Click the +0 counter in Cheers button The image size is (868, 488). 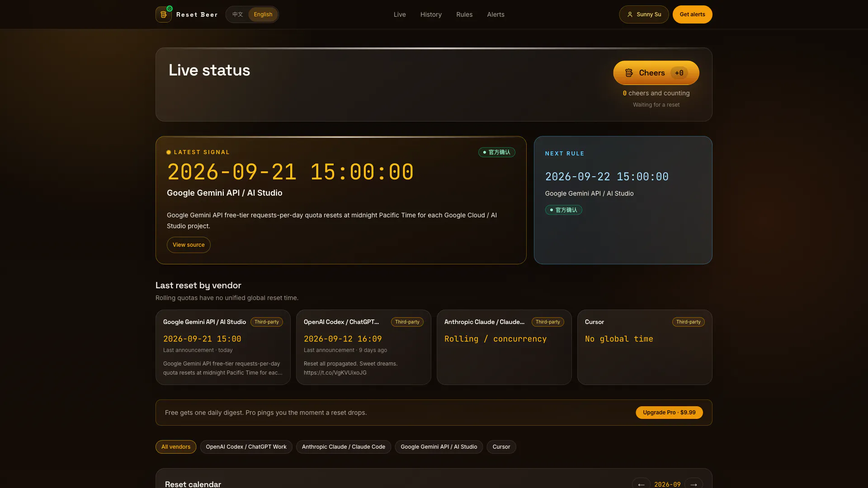click(x=679, y=73)
